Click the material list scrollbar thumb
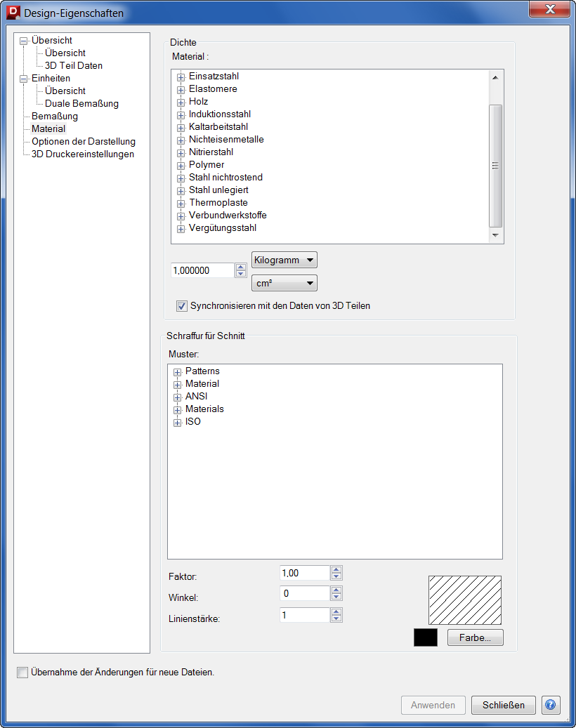 pos(496,166)
